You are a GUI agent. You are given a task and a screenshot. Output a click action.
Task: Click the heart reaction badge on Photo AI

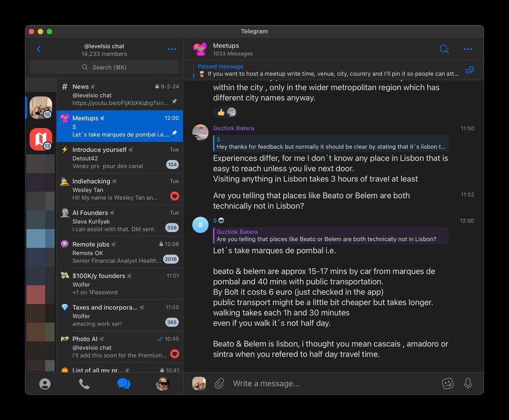(x=174, y=354)
